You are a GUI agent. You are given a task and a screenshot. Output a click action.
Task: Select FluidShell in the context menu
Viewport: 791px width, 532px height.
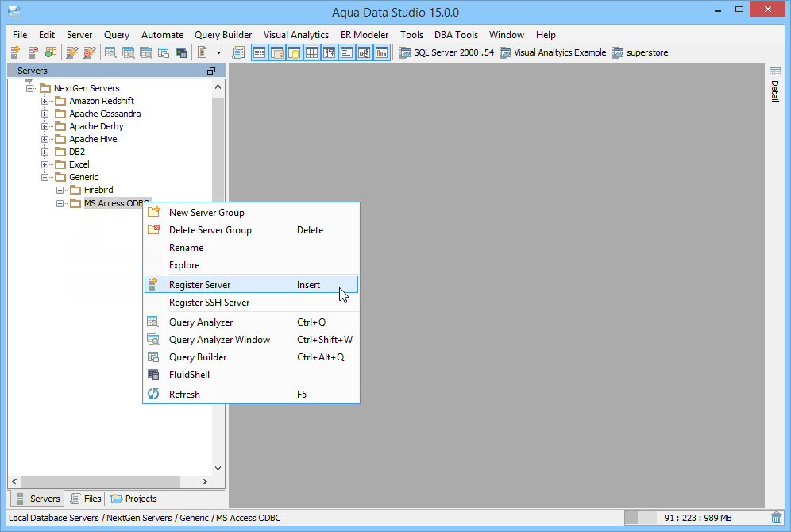pyautogui.click(x=251, y=375)
